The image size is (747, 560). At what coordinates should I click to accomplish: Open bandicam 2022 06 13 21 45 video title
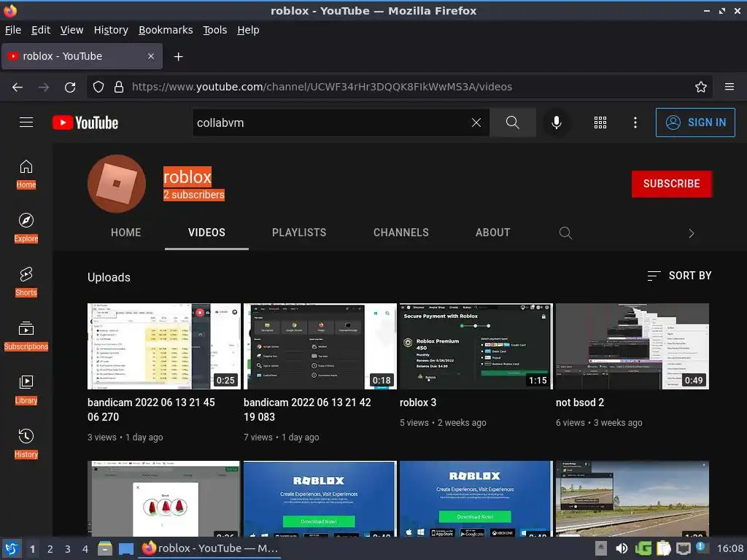[151, 410]
